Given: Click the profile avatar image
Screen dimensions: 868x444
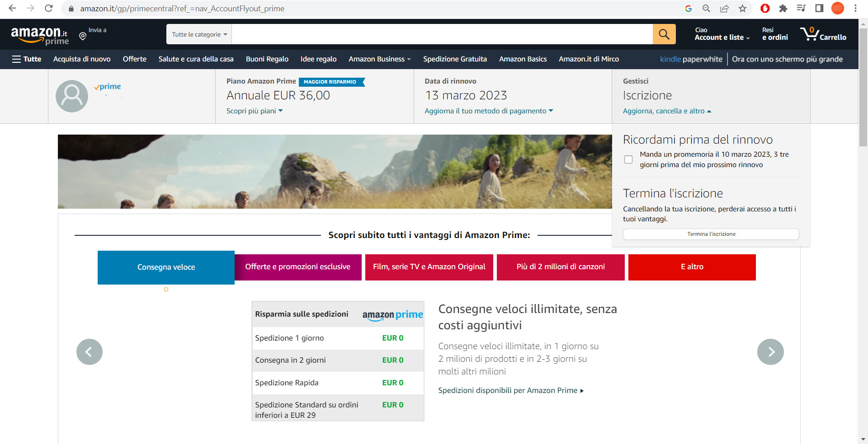Looking at the screenshot, I should point(71,96).
